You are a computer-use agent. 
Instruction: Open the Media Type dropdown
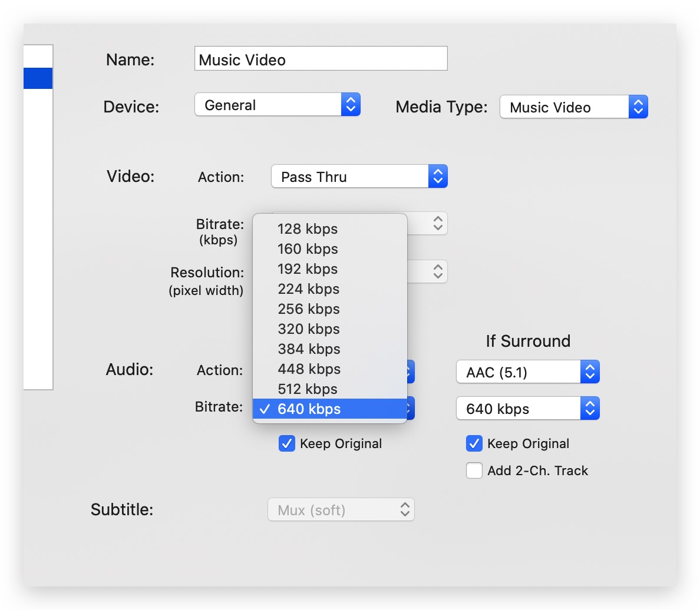click(x=573, y=107)
